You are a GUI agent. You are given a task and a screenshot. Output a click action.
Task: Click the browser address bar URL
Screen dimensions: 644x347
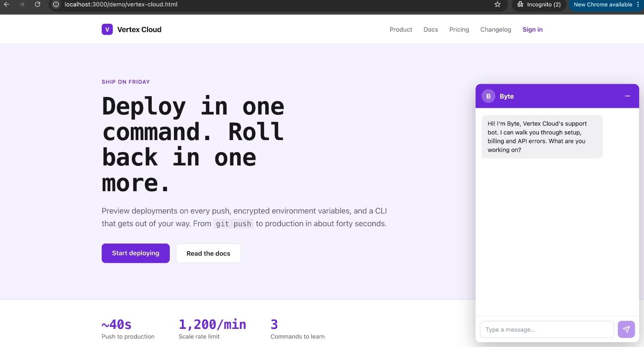coord(121,4)
